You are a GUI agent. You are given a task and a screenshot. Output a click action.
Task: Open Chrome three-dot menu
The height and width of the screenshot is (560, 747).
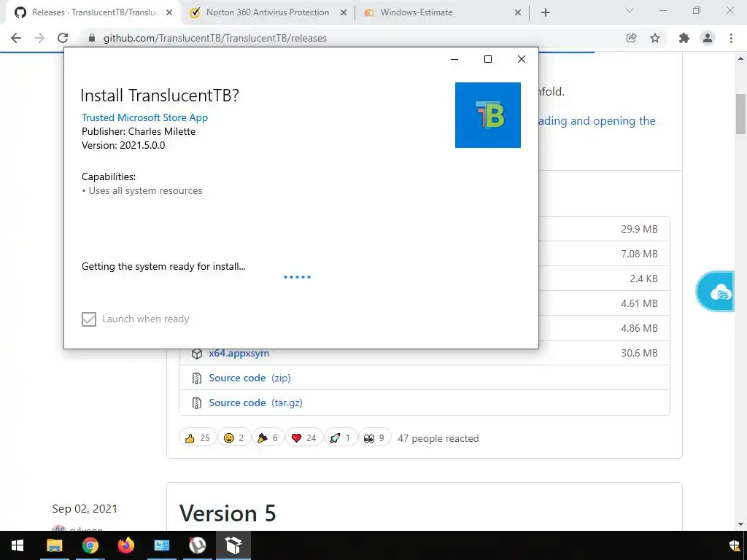tap(731, 38)
